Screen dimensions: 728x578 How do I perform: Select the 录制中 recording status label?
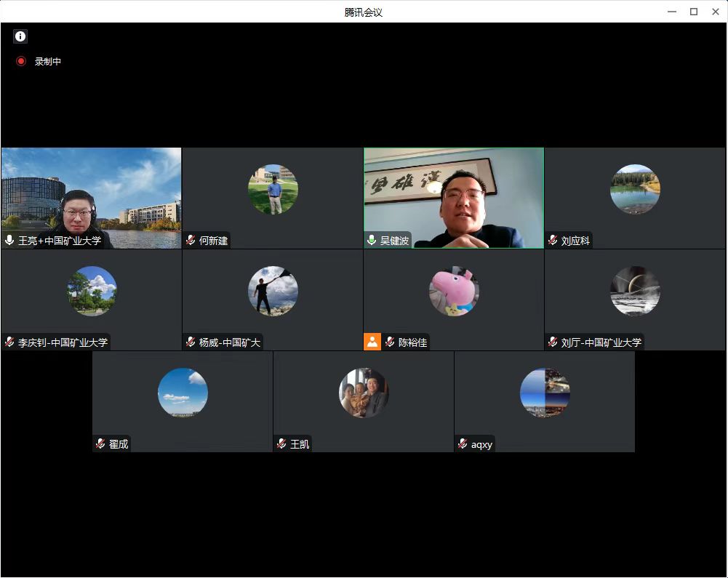(48, 62)
